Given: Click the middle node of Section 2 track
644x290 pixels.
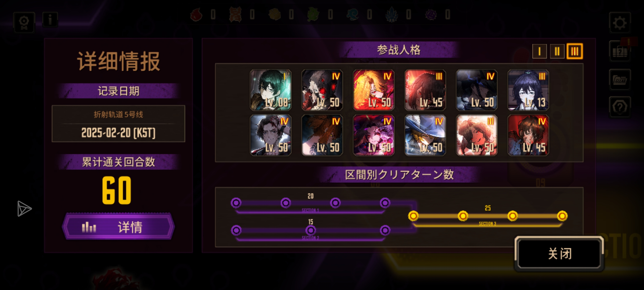Looking at the screenshot, I should pyautogui.click(x=311, y=230).
